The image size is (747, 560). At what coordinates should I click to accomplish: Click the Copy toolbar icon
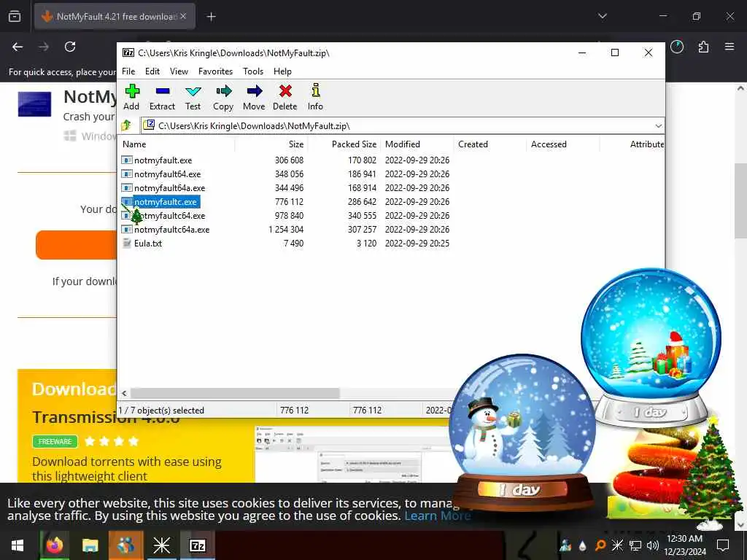pyautogui.click(x=223, y=91)
